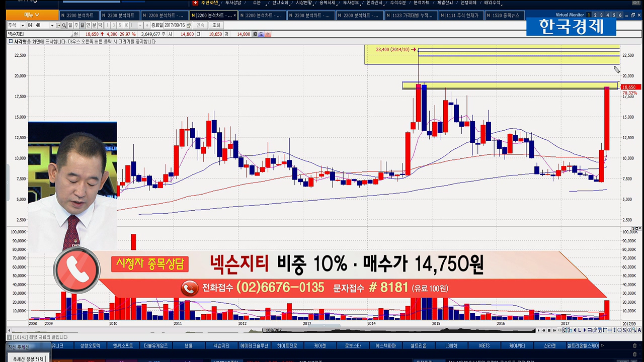Expand the stock code 041140 dropdown
Screen dimensions: 644x362
(x=52, y=25)
